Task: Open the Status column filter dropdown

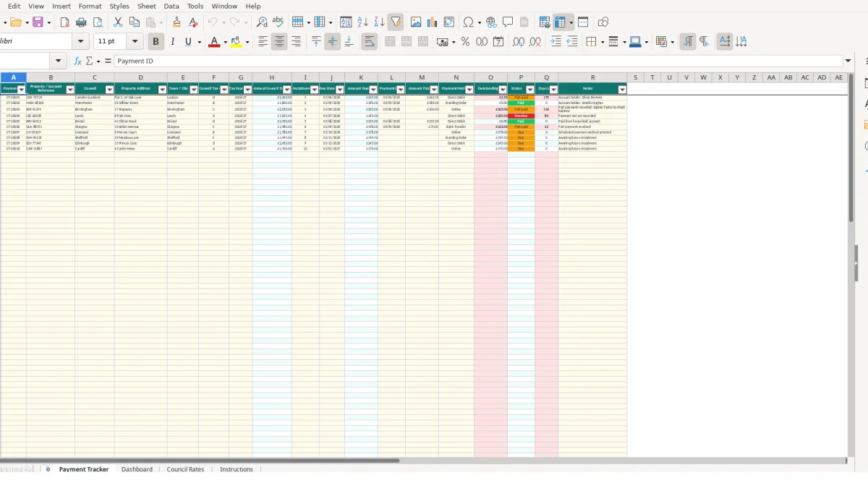Action: click(530, 90)
